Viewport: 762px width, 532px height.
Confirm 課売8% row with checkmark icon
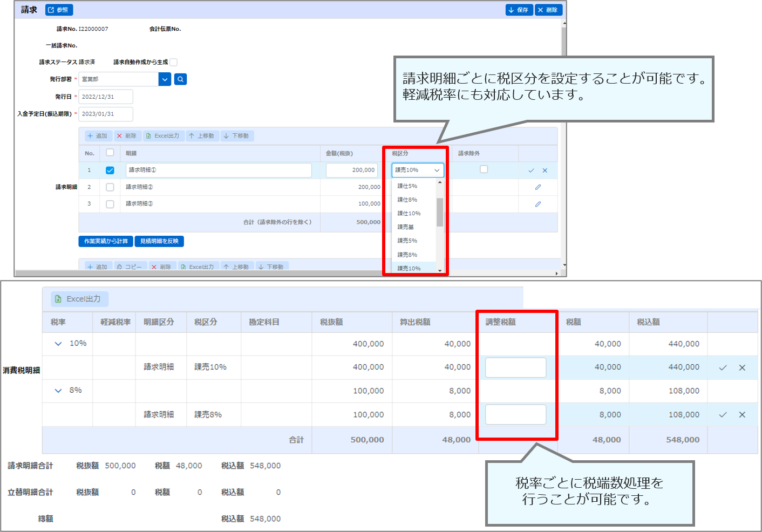pos(723,415)
